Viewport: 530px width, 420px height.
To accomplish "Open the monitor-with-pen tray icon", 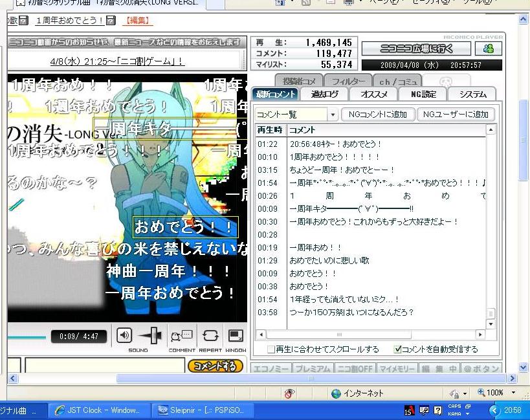I will [x=424, y=410].
